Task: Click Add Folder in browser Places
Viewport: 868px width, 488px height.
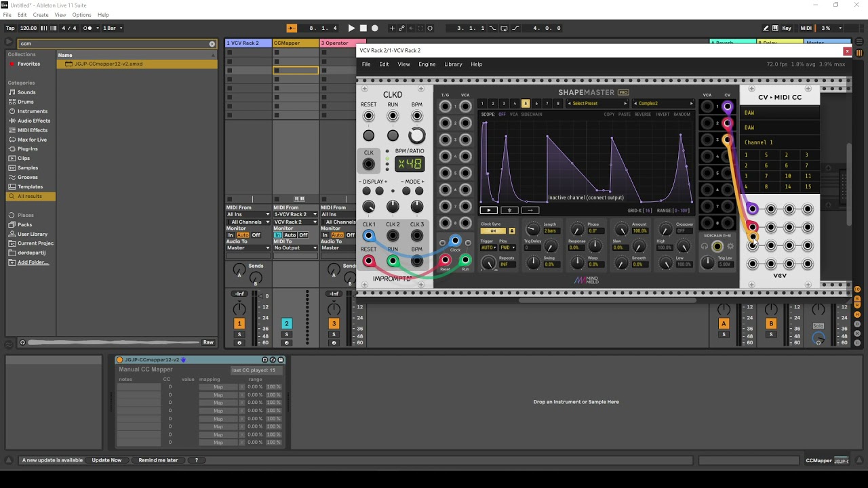Action: click(33, 262)
